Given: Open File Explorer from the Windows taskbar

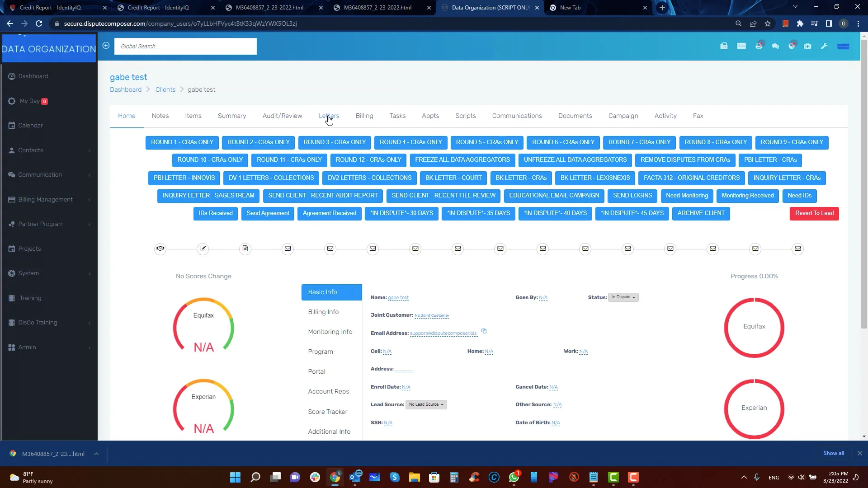Looking at the screenshot, I should point(414,477).
